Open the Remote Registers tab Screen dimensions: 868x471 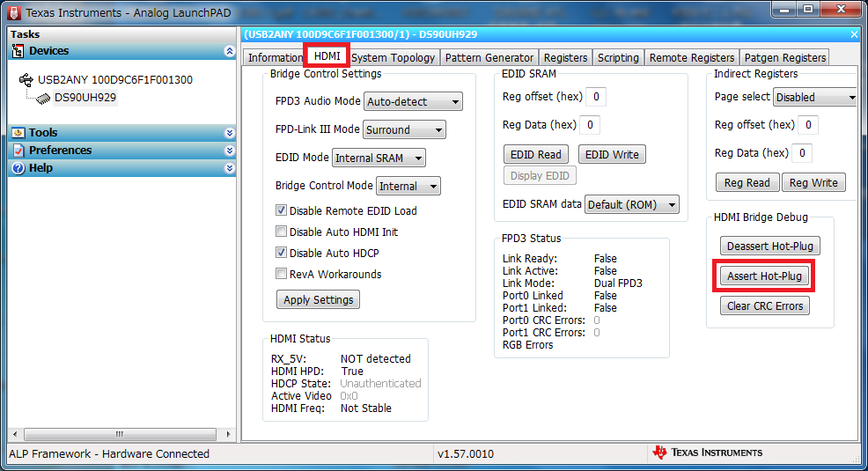[x=691, y=57]
